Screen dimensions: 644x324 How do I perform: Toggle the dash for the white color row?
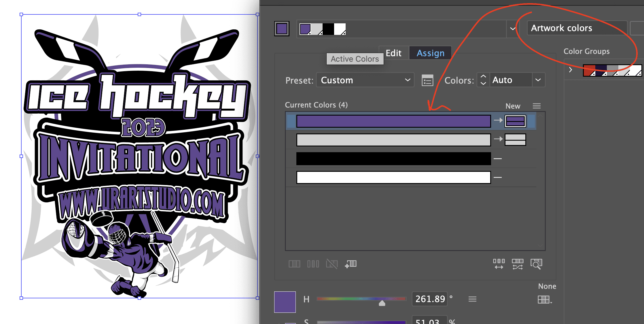(x=498, y=177)
